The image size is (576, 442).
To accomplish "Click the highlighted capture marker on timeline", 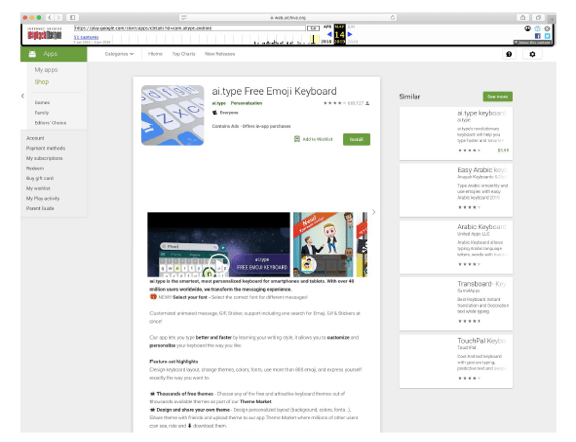I will [313, 39].
